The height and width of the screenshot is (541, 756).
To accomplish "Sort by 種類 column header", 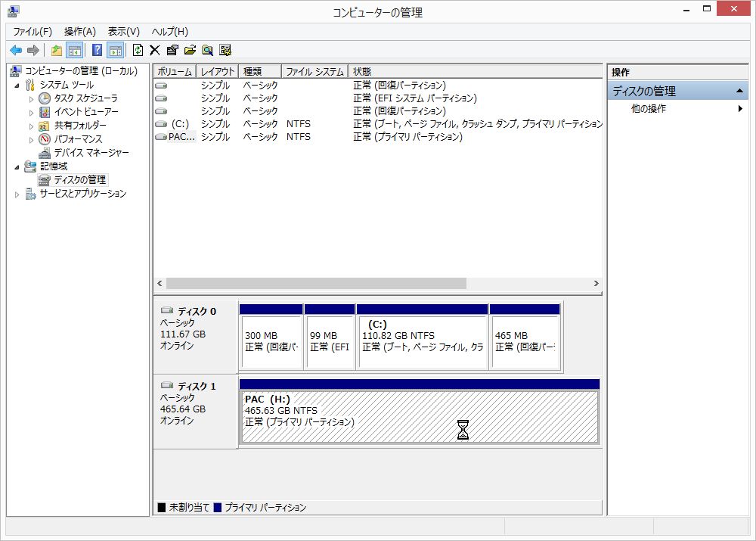I will tap(260, 71).
